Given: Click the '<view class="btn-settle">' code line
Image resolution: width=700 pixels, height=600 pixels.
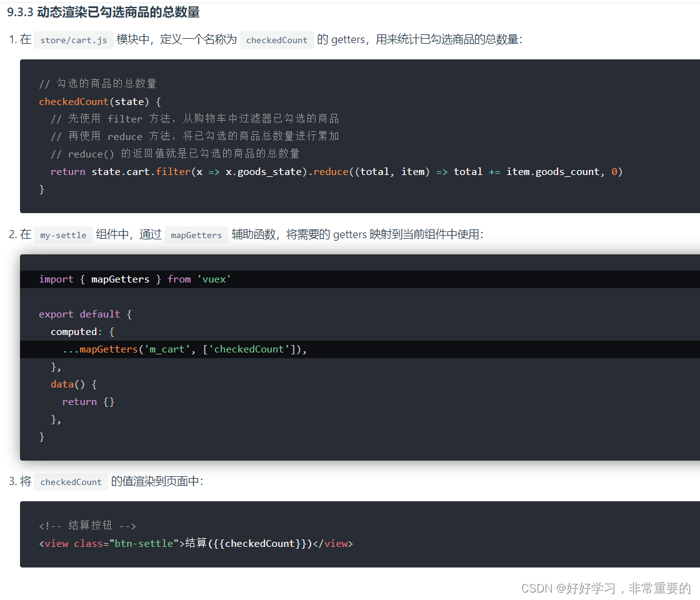Looking at the screenshot, I should [196, 543].
